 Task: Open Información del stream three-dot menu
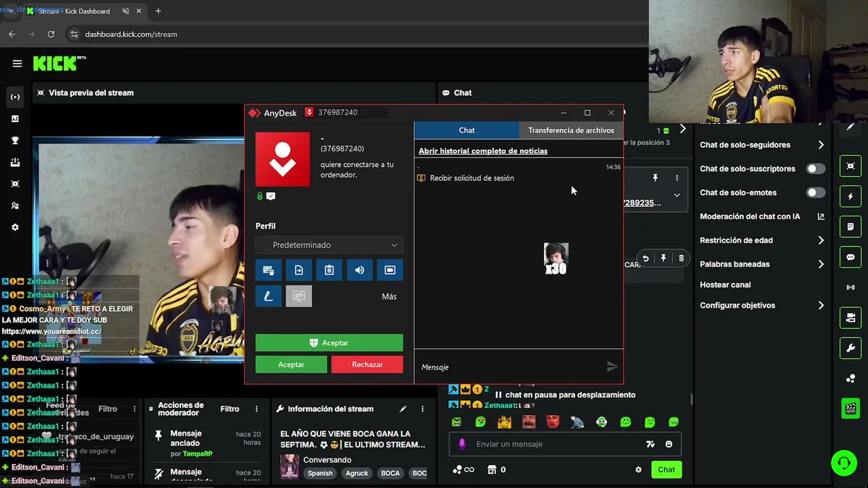(x=422, y=409)
